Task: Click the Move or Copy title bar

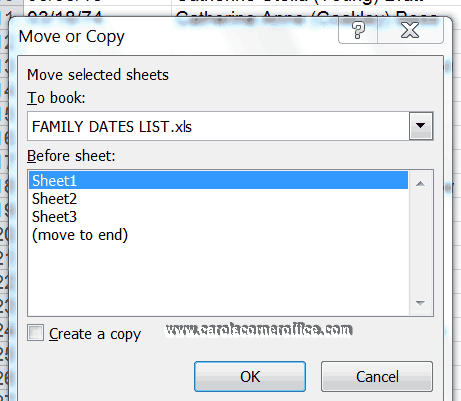Action: (173, 36)
